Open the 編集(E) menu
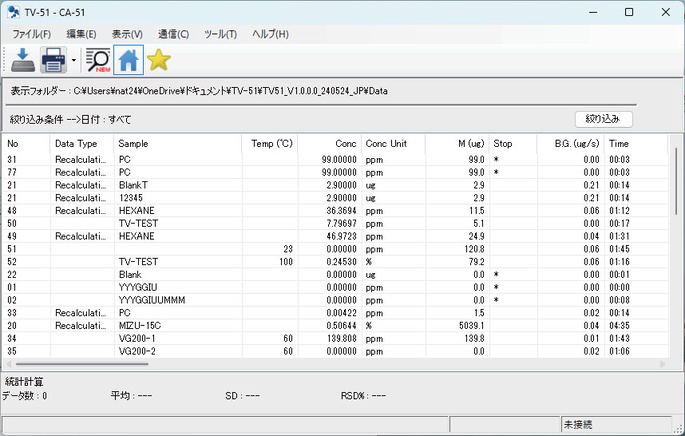Screen dimensions: 685x436 click(82, 34)
